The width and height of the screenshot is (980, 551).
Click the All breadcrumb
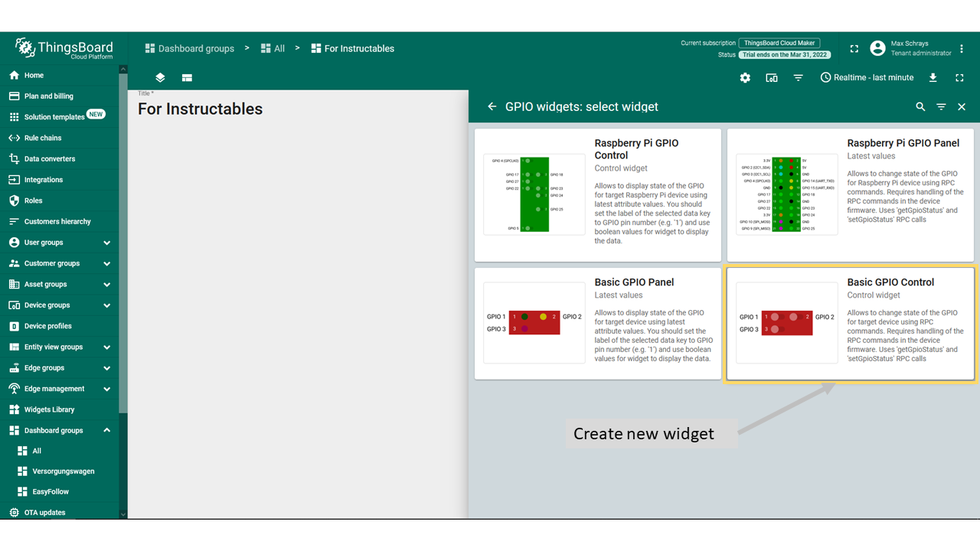point(273,48)
